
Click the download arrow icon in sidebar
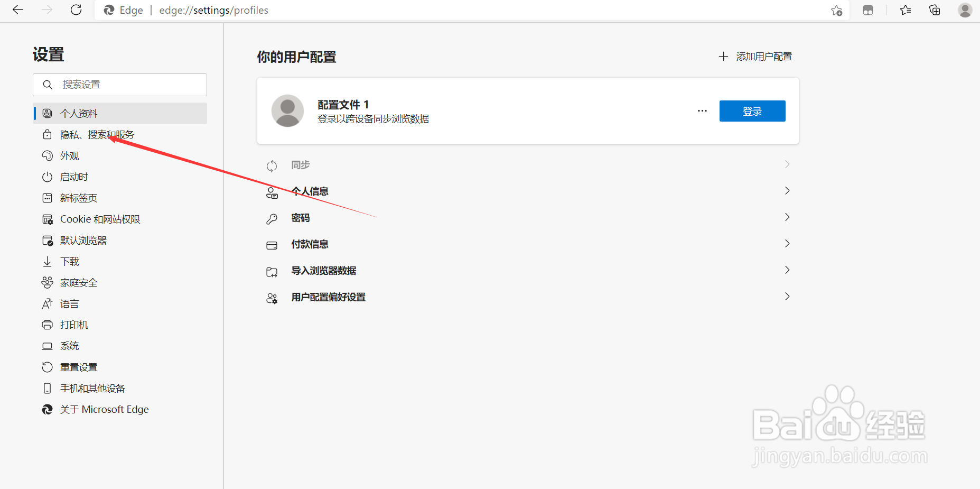(48, 261)
